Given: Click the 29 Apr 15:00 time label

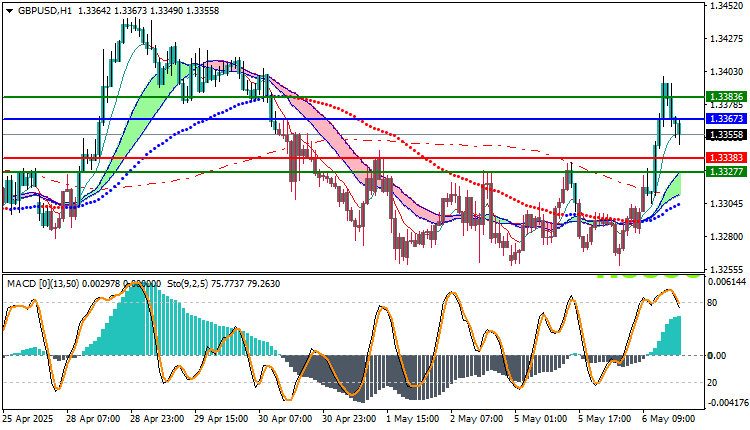Looking at the screenshot, I should click(221, 419).
